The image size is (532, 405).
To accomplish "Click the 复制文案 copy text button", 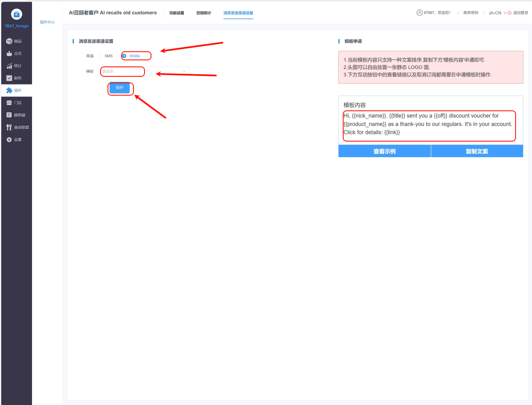I will (477, 151).
